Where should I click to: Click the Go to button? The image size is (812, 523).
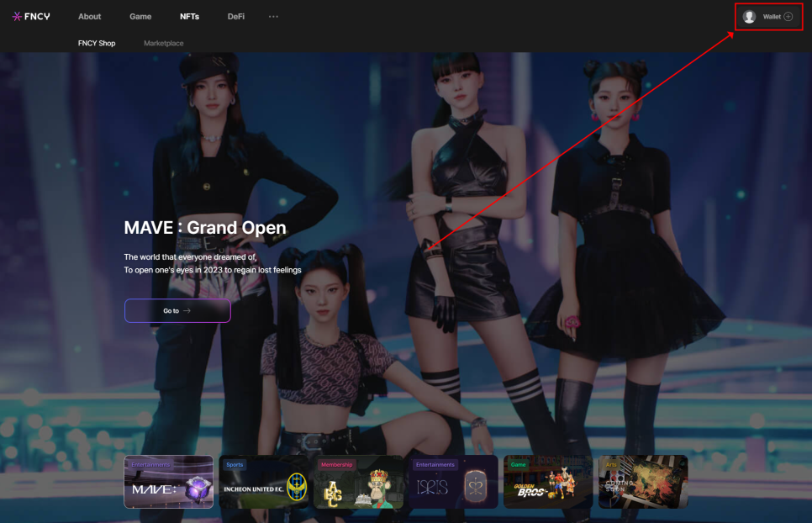[x=177, y=311]
